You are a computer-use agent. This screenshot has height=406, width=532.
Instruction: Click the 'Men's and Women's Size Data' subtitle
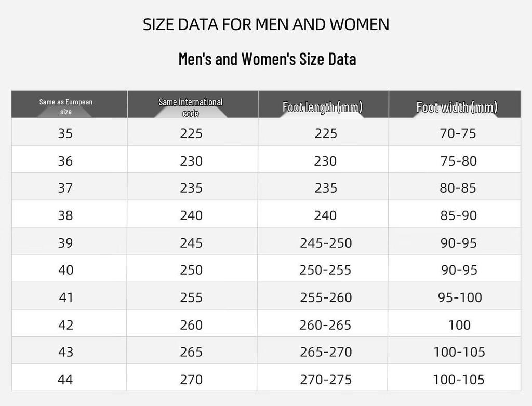point(268,59)
